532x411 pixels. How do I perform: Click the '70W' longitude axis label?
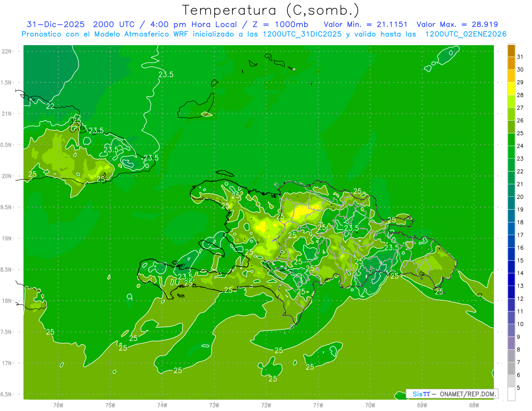[x=370, y=405]
